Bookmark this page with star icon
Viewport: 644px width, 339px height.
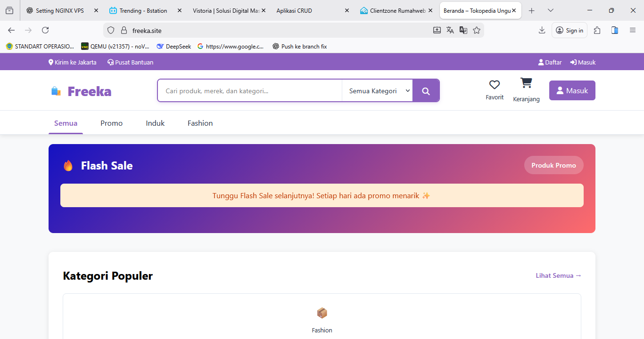pyautogui.click(x=477, y=30)
